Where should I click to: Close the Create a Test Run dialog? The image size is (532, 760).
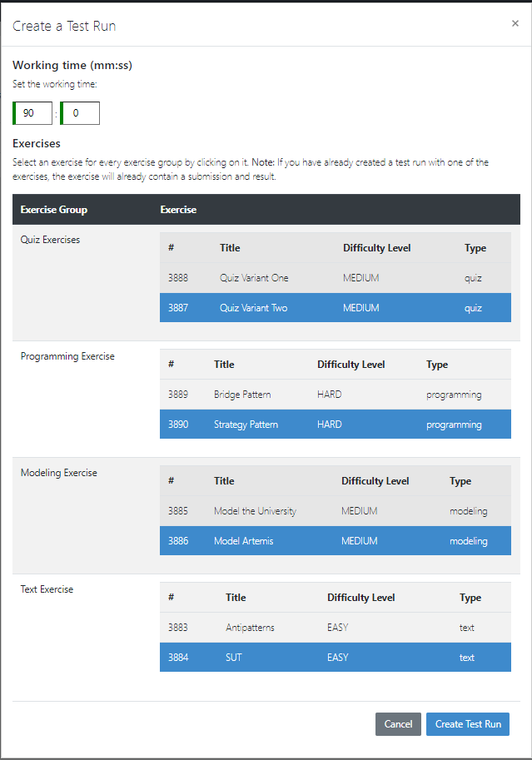pos(515,23)
